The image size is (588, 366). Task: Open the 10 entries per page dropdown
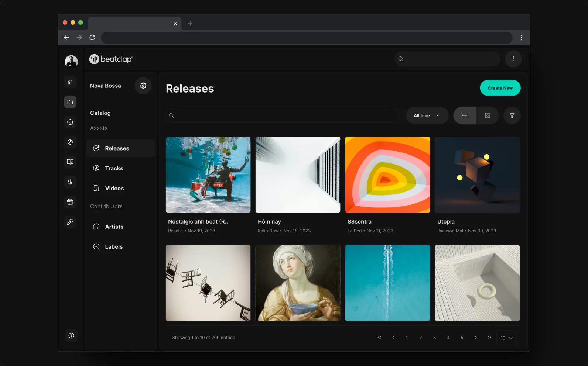(x=506, y=338)
